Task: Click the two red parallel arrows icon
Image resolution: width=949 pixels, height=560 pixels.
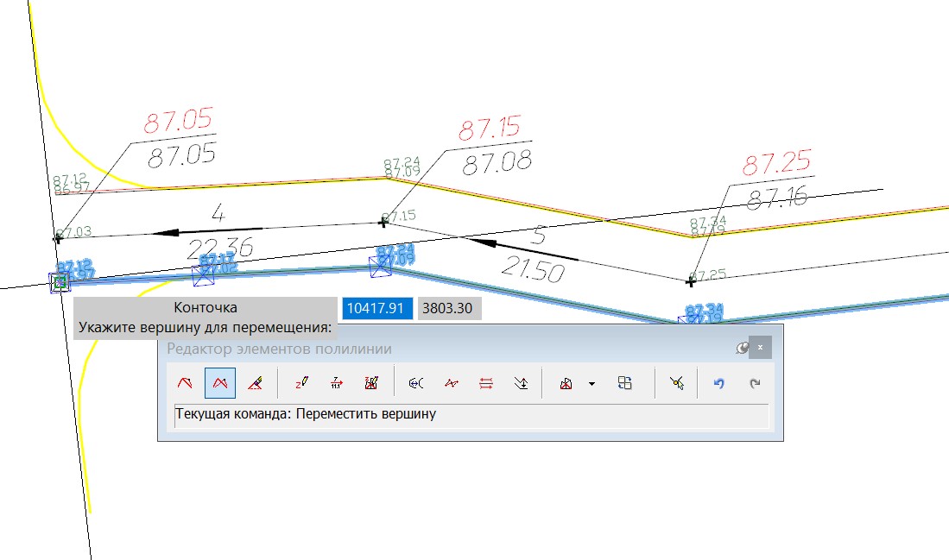Action: click(x=485, y=382)
